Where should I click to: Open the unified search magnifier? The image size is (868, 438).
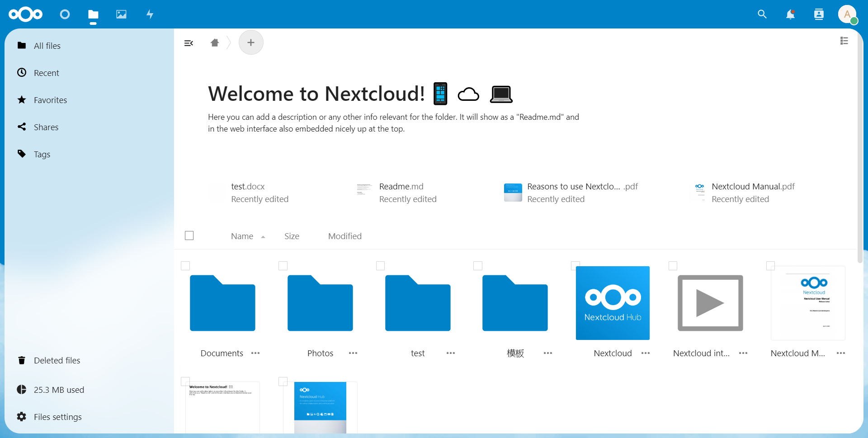(x=762, y=14)
